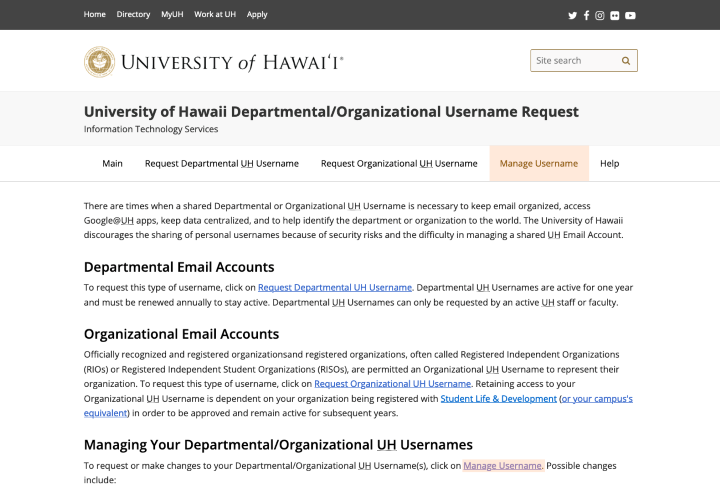The width and height of the screenshot is (720, 501).
Task: Open the UH Instagram icon
Action: pyautogui.click(x=600, y=16)
